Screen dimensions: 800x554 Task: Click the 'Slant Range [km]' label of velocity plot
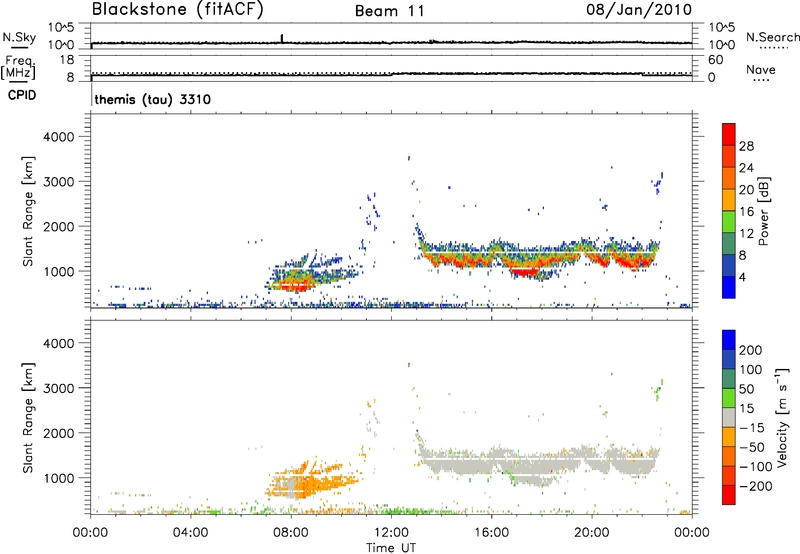point(28,418)
